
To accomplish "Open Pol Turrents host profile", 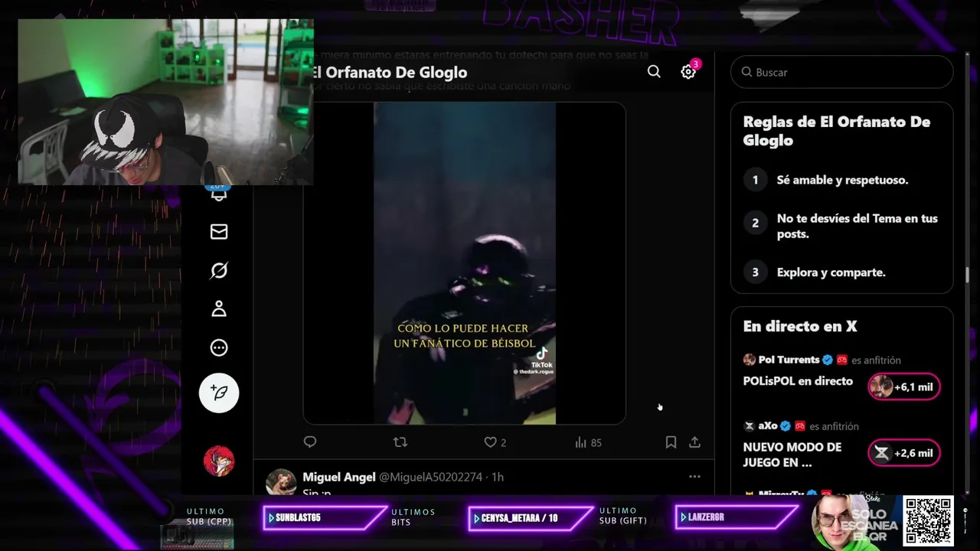I will click(x=788, y=360).
